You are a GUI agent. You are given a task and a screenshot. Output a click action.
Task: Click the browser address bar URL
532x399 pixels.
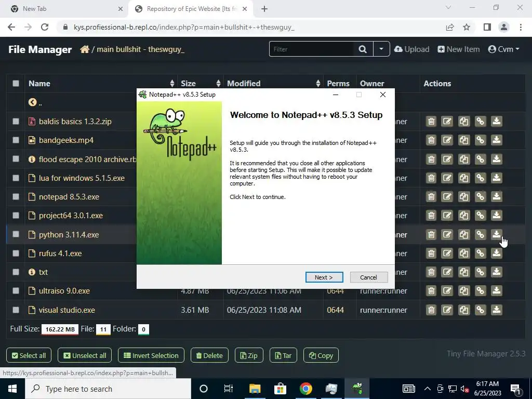tap(184, 27)
